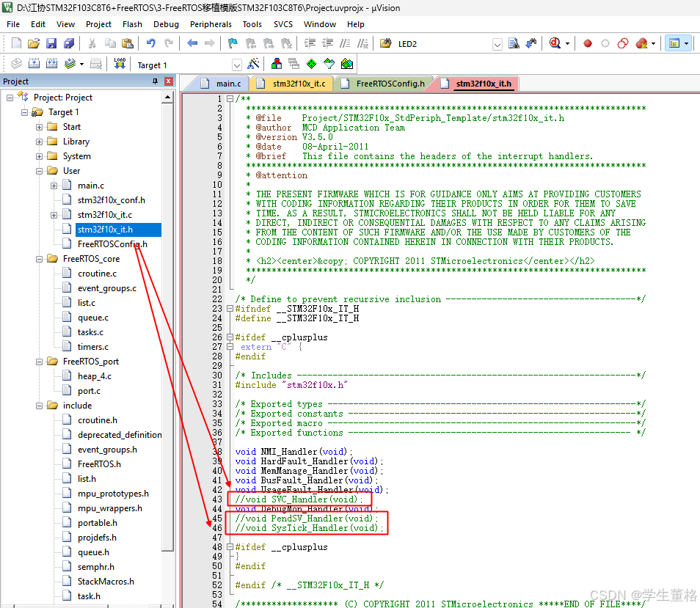Click the LED2 find text field

(444, 44)
